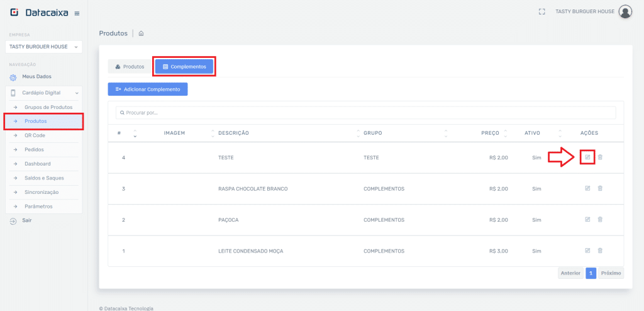
Task: Click the edit icon for TESTE row
Action: point(587,157)
